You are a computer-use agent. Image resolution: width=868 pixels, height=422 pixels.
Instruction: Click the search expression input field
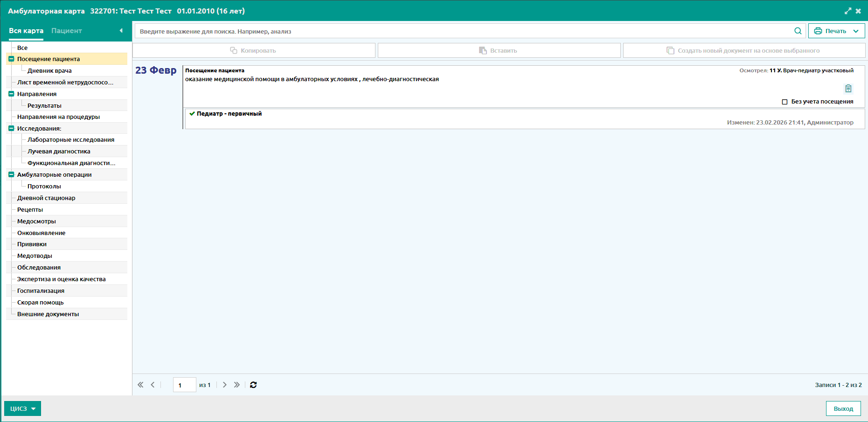tap(462, 31)
